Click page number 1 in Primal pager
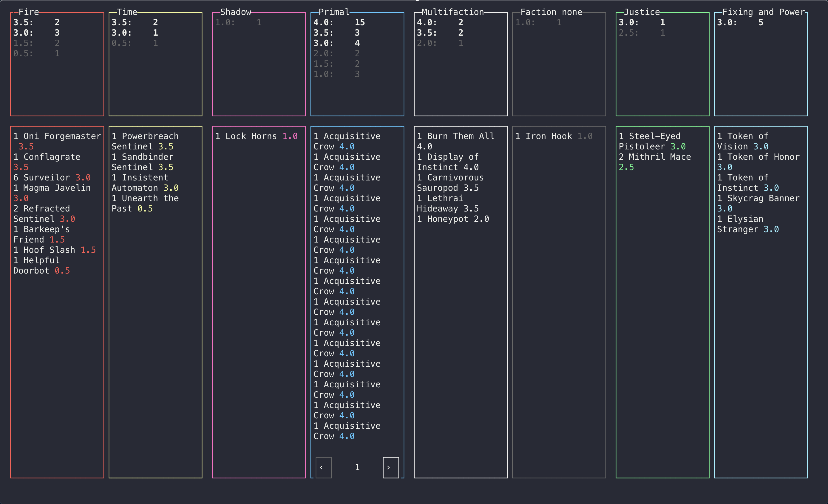828x504 pixels. [x=357, y=467]
